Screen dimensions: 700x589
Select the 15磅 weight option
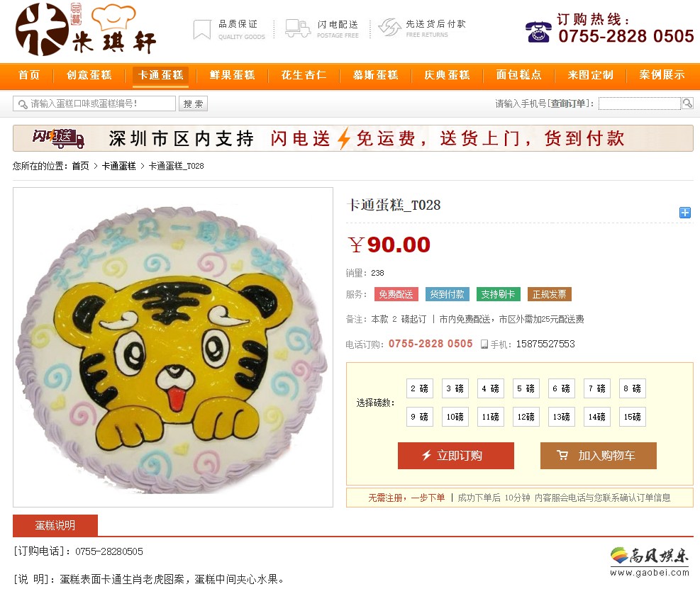[632, 417]
